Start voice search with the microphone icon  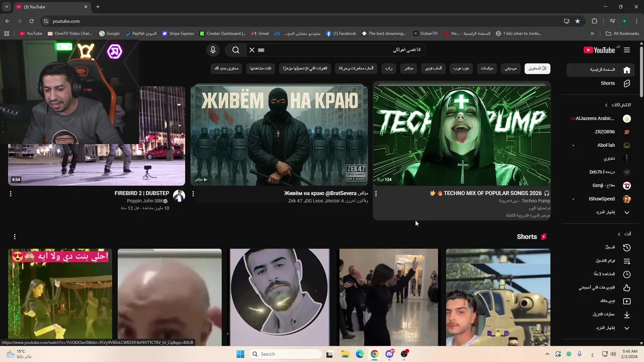click(x=213, y=50)
